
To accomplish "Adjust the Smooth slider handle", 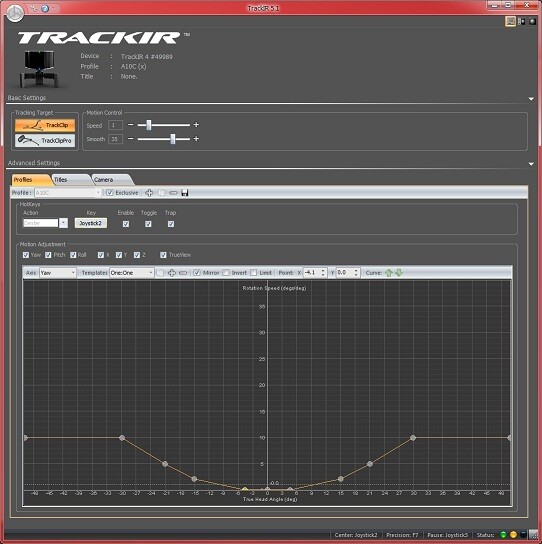I will [x=172, y=139].
